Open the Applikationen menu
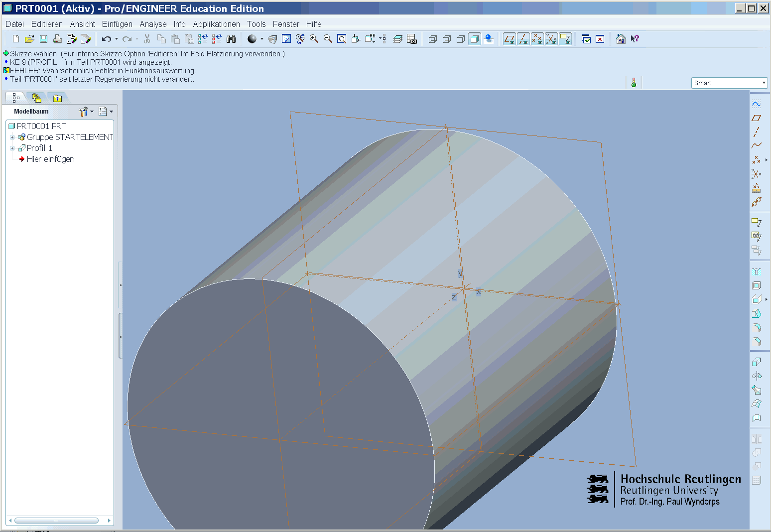This screenshot has height=532, width=771. [x=216, y=24]
